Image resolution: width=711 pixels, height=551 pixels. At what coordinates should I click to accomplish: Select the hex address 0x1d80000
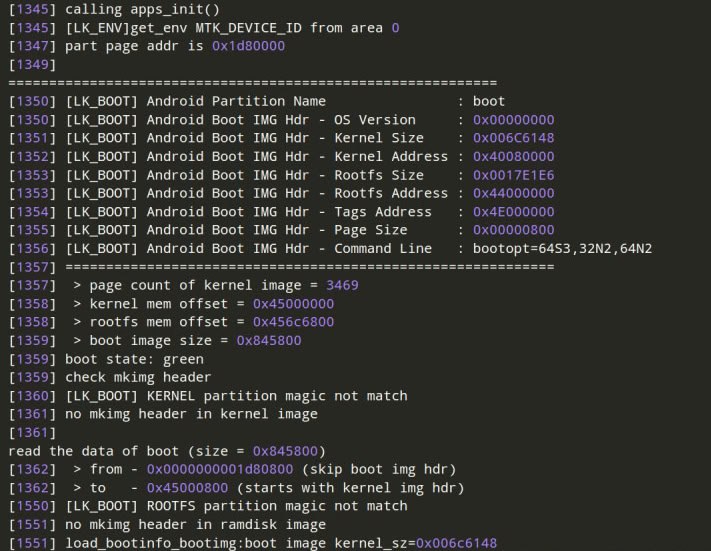pyautogui.click(x=248, y=46)
